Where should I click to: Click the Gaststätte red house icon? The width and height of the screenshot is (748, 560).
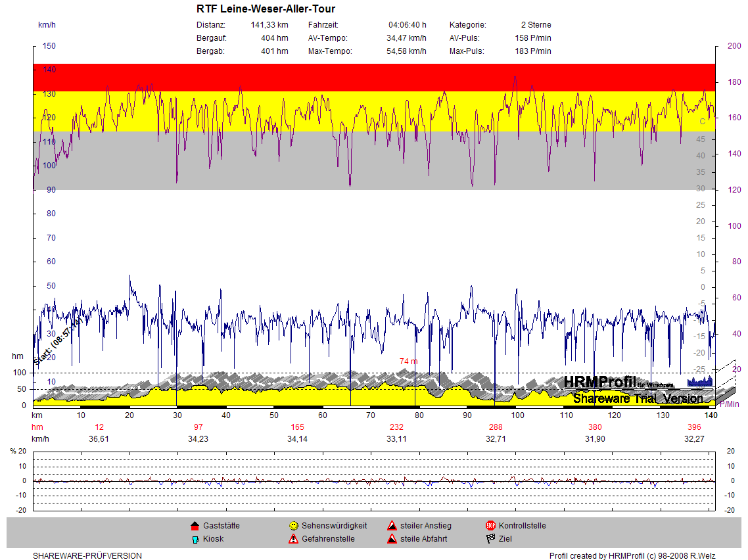pos(195,526)
